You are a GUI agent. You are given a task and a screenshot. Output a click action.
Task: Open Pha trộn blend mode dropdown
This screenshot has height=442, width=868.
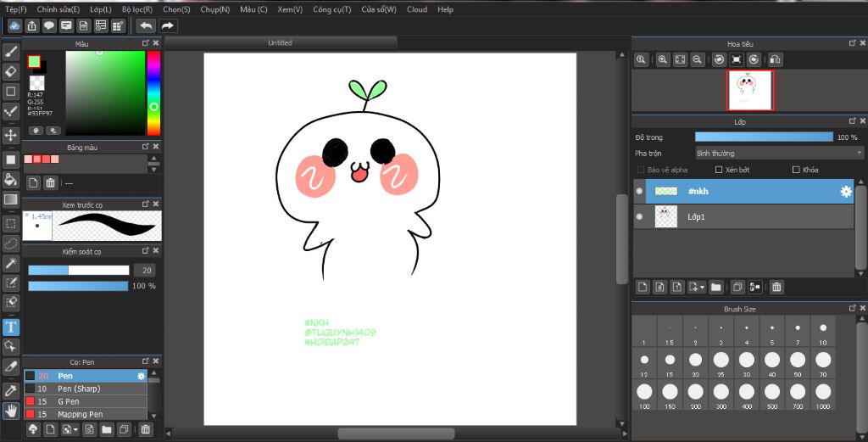[780, 154]
